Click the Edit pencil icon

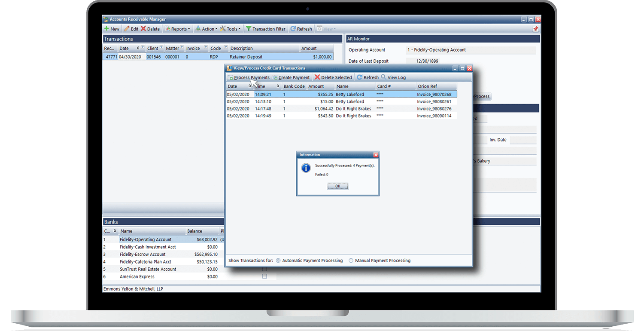127,29
